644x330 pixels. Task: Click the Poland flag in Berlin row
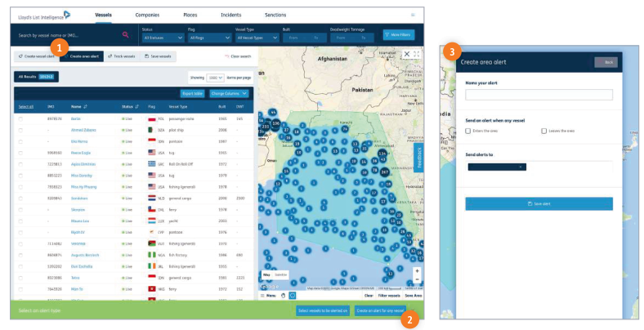(x=152, y=118)
